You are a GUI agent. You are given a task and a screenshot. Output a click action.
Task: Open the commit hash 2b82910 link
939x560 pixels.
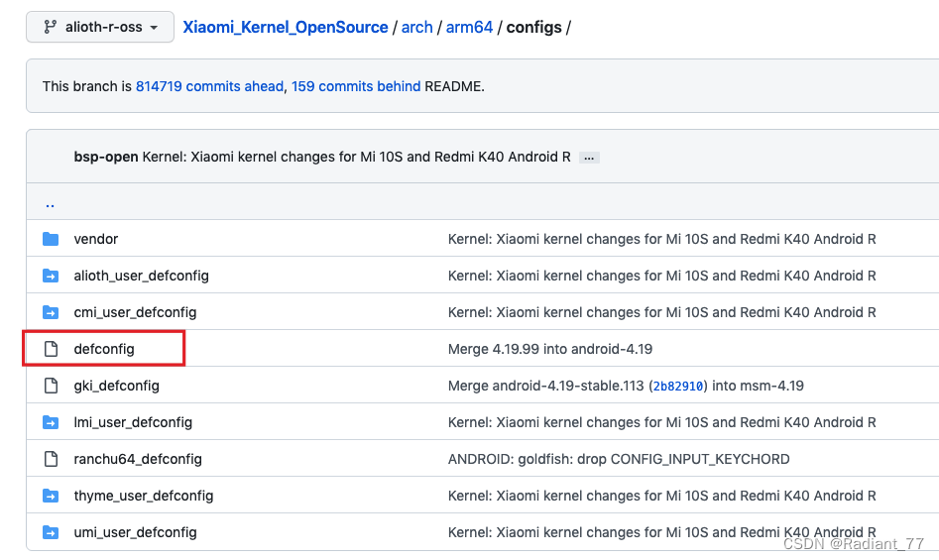tap(678, 386)
